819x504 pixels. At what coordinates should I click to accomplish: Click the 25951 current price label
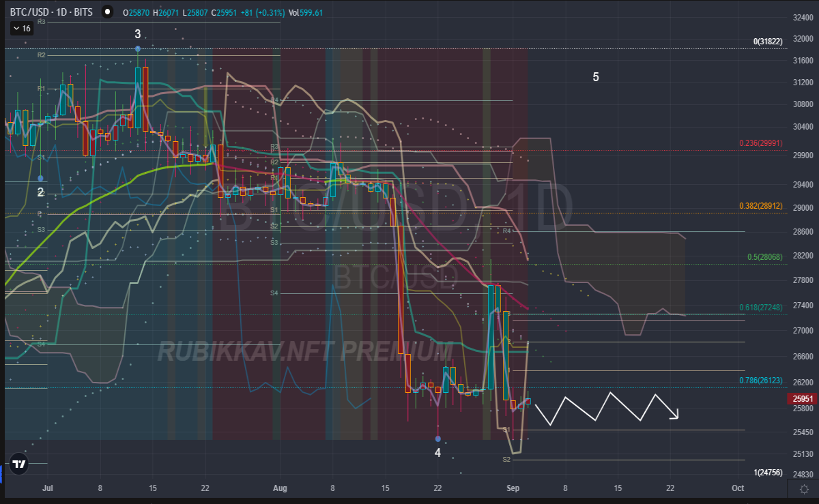click(x=804, y=399)
